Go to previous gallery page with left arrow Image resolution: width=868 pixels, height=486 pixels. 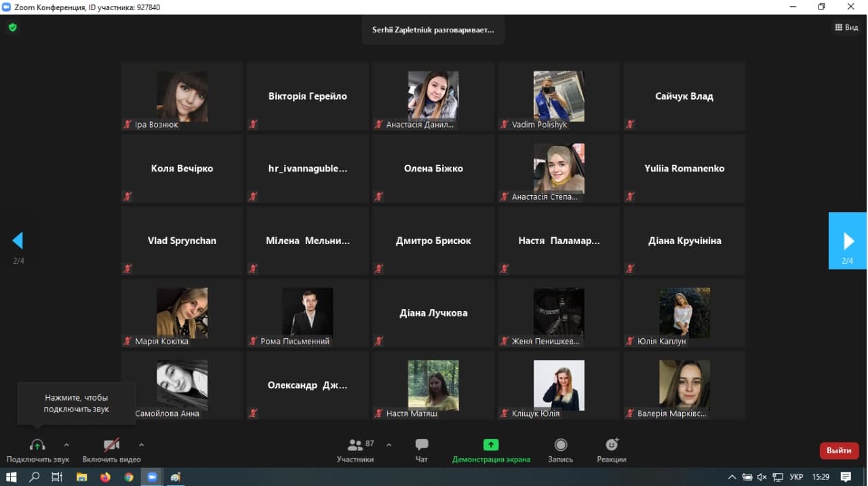(18, 241)
